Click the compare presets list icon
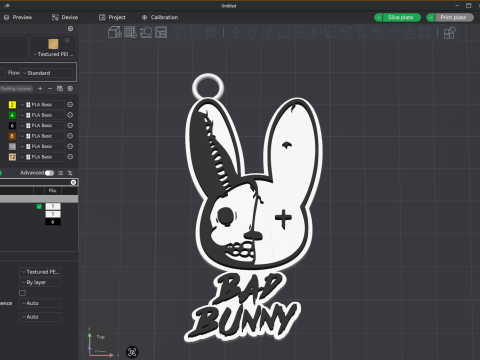 (x=60, y=173)
